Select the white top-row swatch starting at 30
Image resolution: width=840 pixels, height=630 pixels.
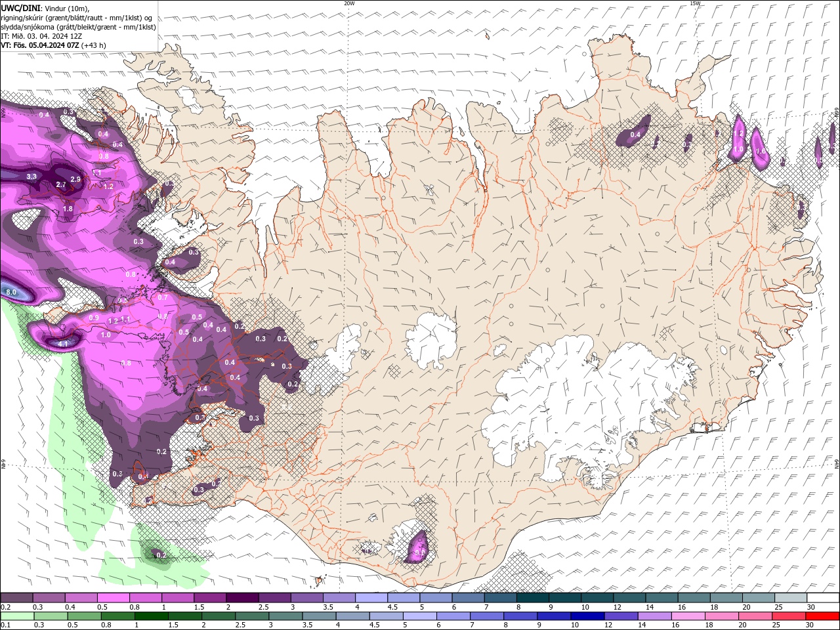(x=823, y=598)
